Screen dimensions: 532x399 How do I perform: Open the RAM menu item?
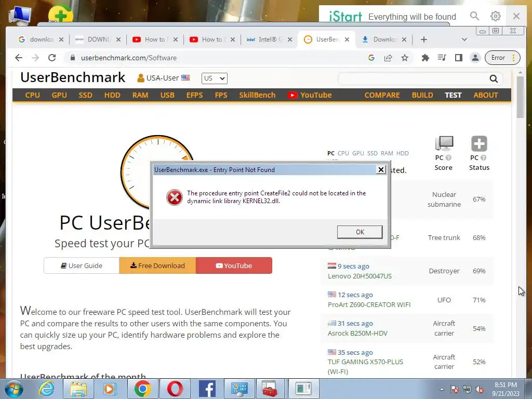140,95
